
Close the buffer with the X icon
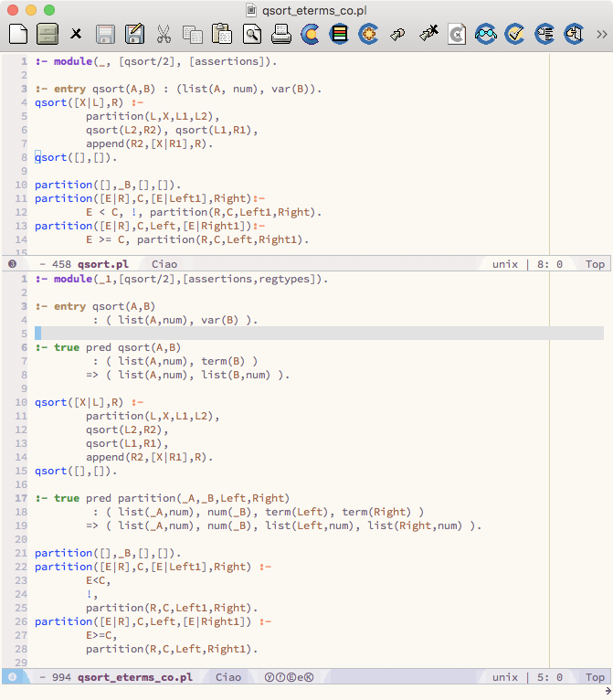[x=76, y=35]
